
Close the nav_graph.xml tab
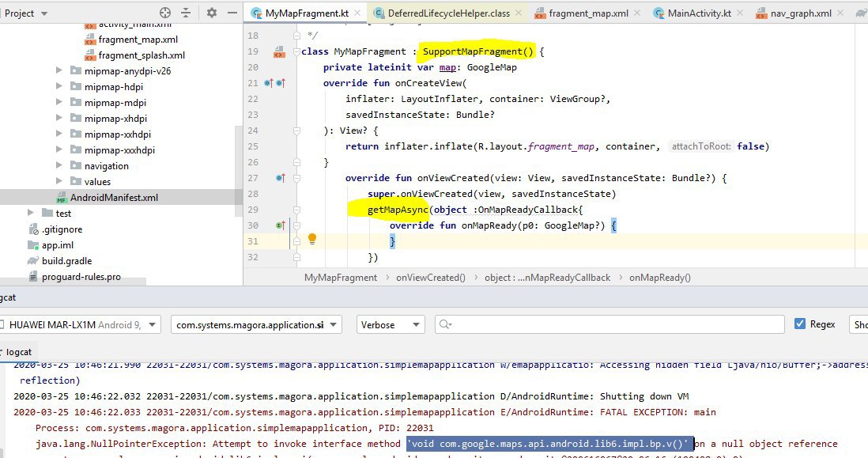840,13
